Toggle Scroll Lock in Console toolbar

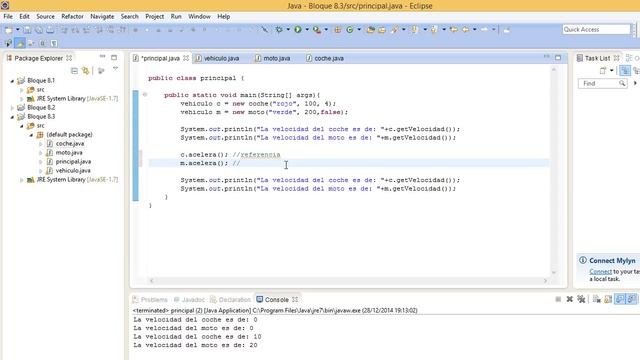[608, 300]
